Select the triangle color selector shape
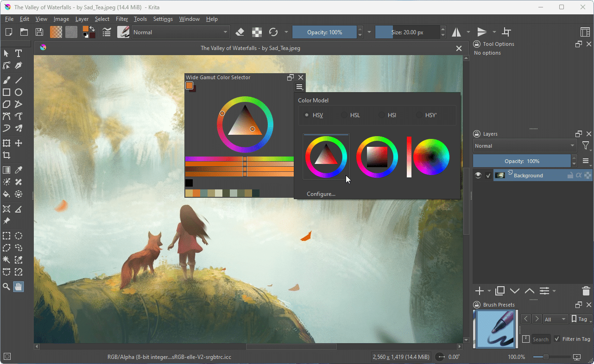This screenshot has height=364, width=594. pos(326,157)
